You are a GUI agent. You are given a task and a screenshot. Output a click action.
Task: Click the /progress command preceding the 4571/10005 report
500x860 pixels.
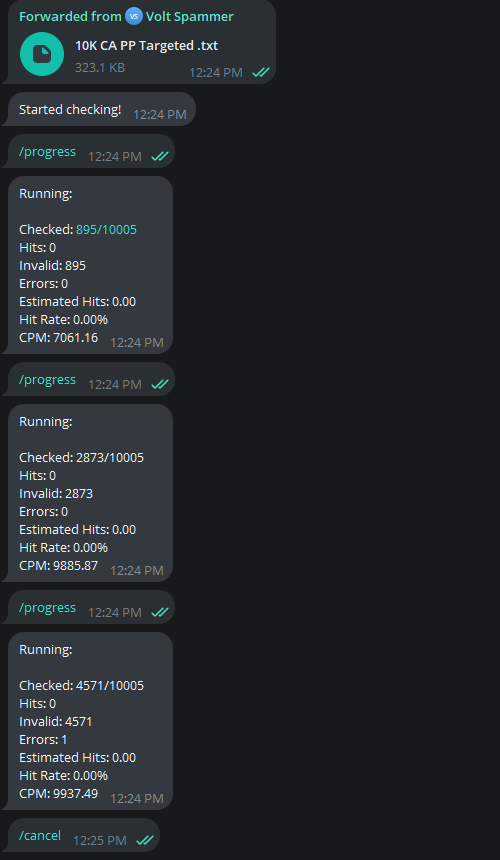point(48,608)
